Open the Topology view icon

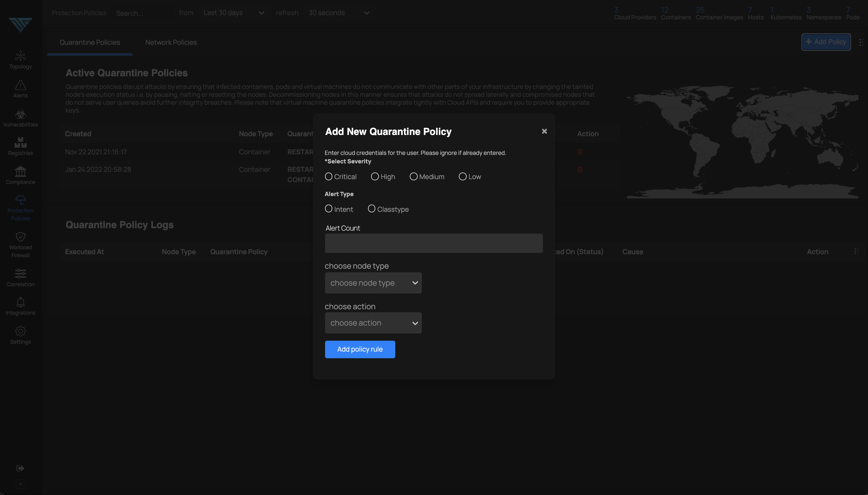(x=20, y=56)
